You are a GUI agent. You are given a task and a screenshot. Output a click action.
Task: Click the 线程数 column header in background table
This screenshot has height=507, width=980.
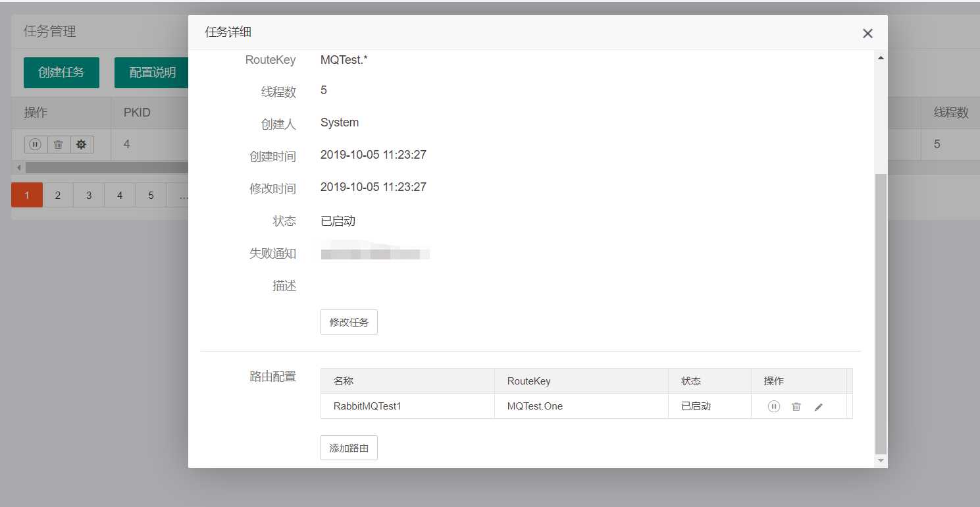951,113
